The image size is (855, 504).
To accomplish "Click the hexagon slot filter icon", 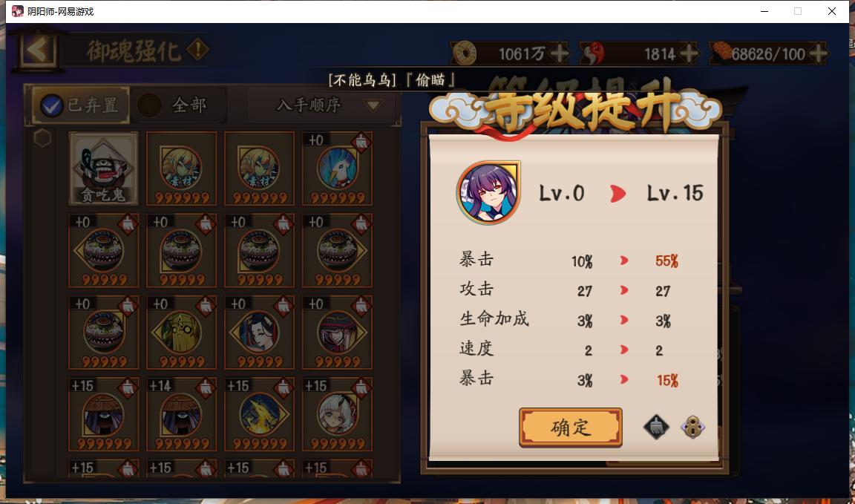I will [42, 138].
